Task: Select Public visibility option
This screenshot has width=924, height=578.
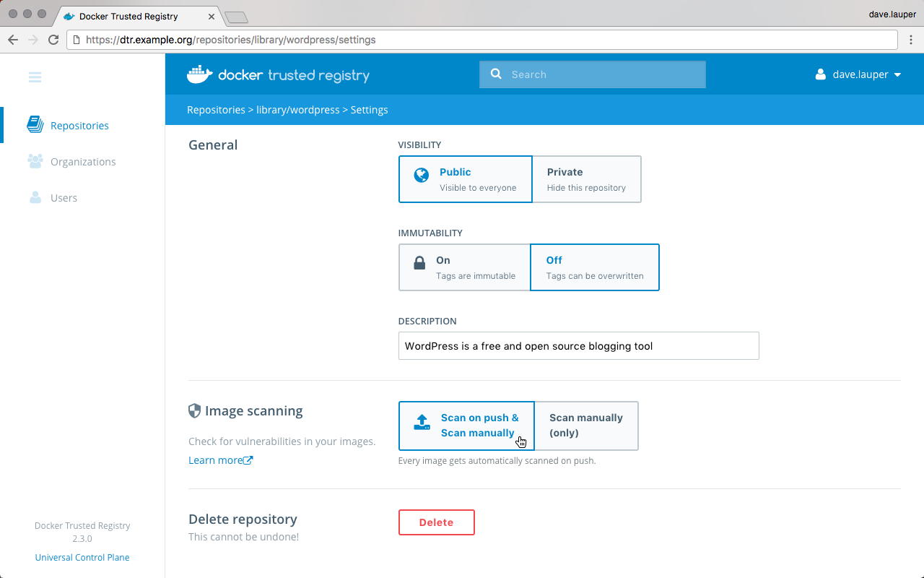Action: (465, 179)
